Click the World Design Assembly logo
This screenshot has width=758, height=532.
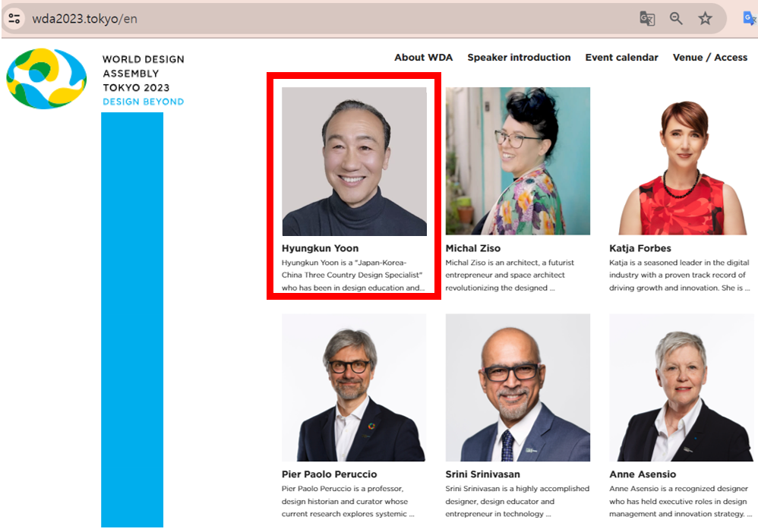tap(46, 78)
